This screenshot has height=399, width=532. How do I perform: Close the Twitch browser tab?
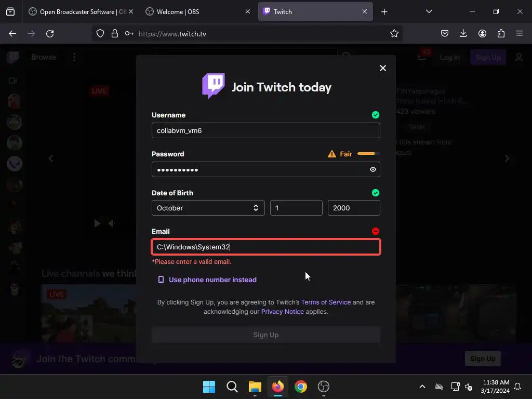364,11
